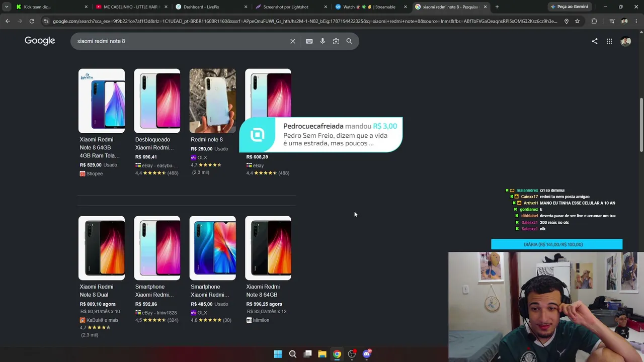
Task: Open Discord from the taskbar
Action: [367, 354]
